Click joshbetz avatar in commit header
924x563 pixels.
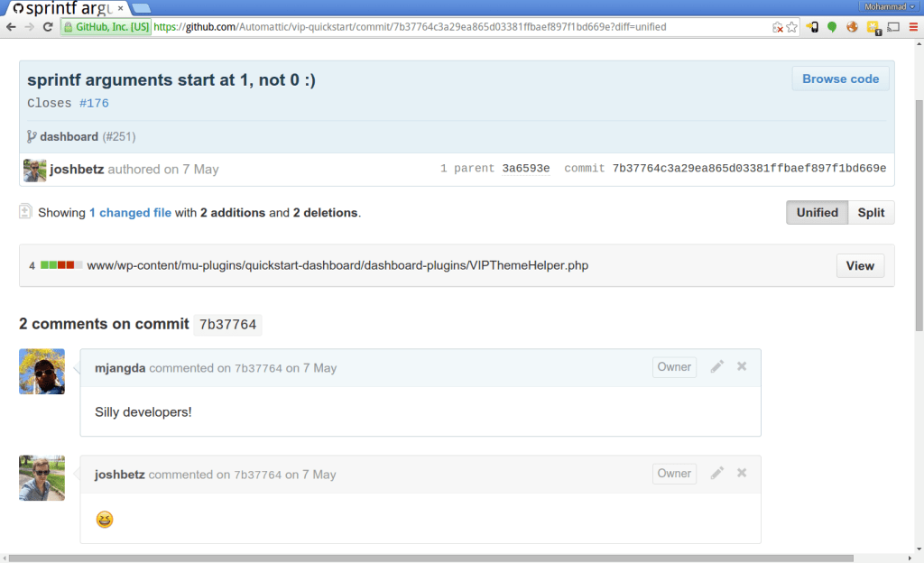point(35,171)
